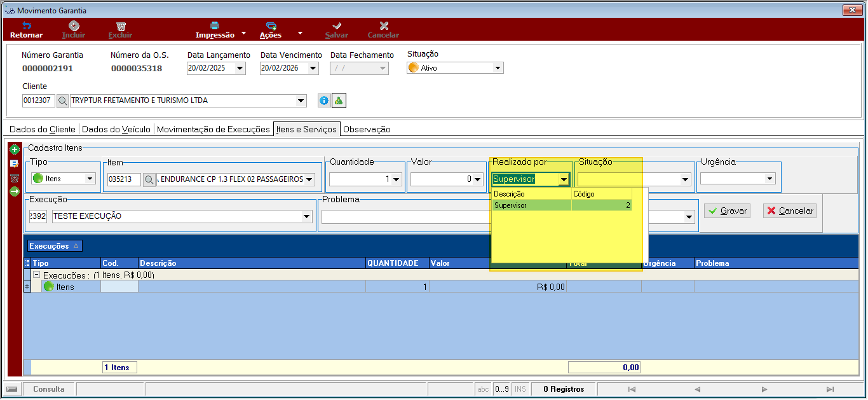
Task: Open the Cliente name dropdown
Action: coord(301,100)
